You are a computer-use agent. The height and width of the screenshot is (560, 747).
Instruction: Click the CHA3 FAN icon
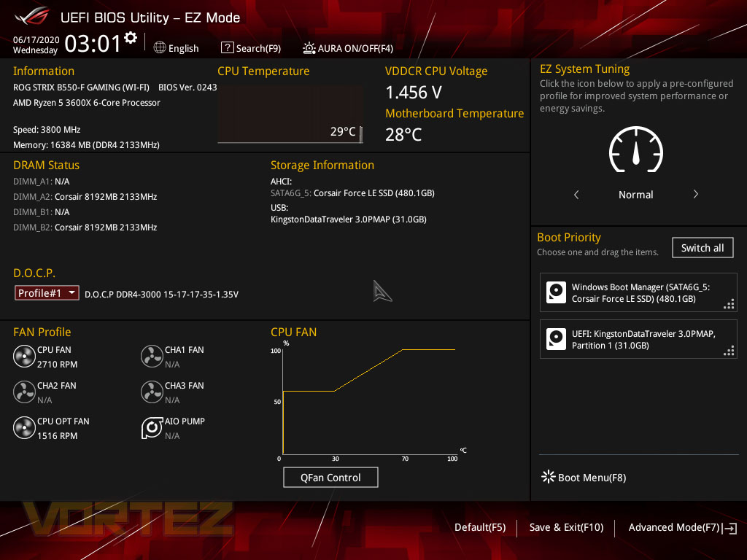[x=152, y=392]
